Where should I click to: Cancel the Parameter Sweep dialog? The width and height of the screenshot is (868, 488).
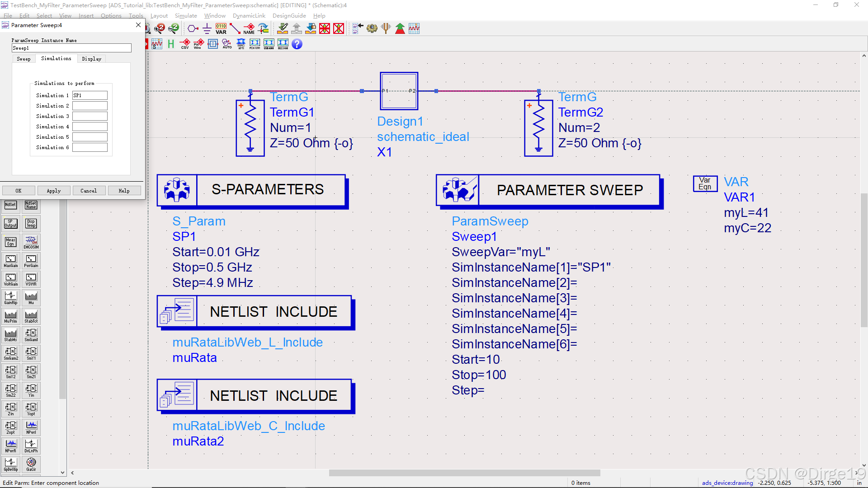89,190
